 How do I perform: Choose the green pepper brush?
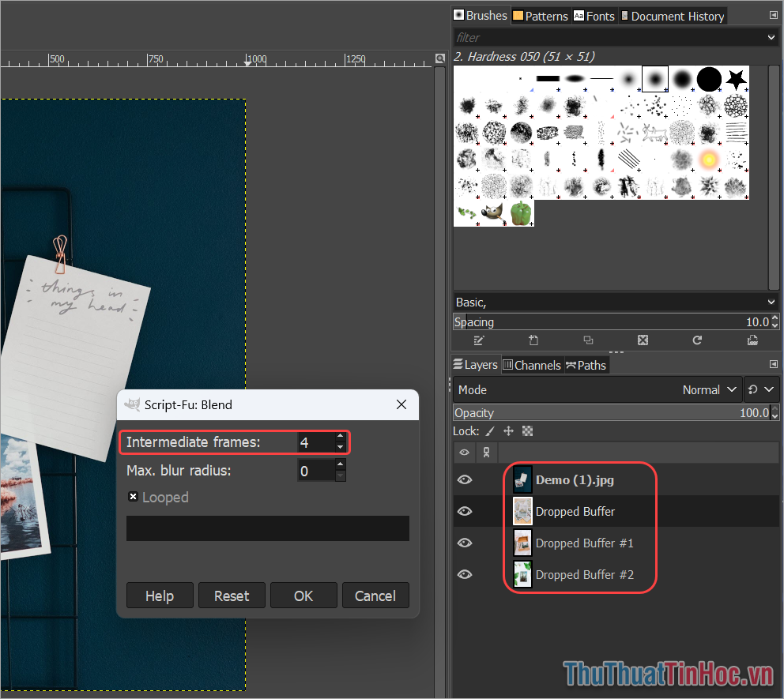click(521, 213)
